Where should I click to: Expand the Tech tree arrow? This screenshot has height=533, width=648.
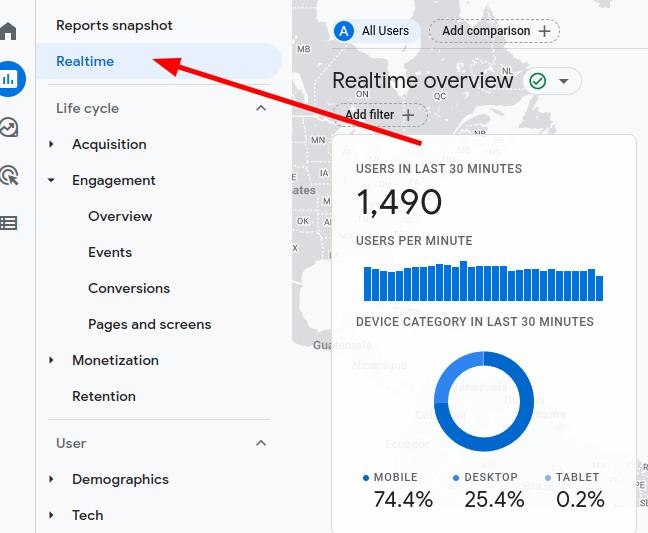(x=51, y=515)
